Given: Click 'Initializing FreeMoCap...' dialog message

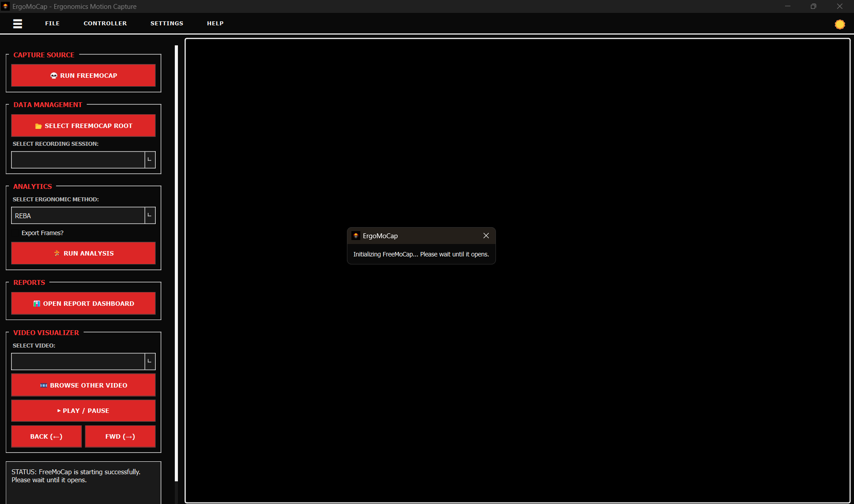Looking at the screenshot, I should pos(421,254).
